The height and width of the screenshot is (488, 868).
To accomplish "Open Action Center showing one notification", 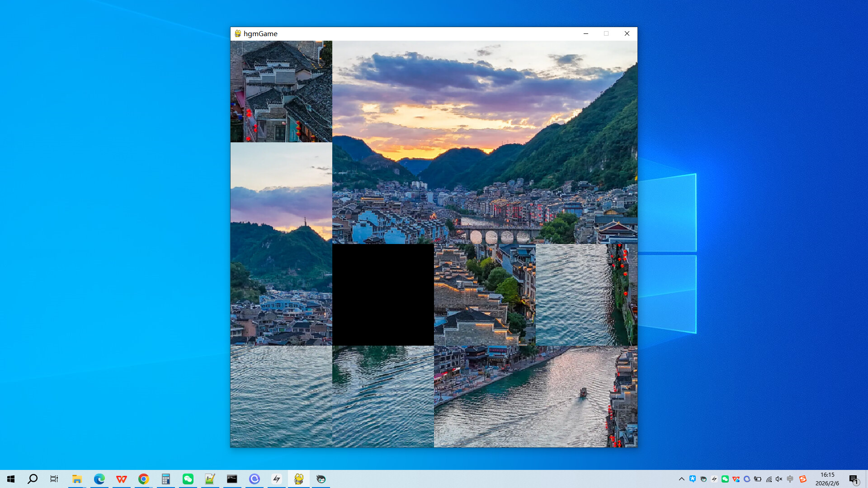I will [x=854, y=479].
